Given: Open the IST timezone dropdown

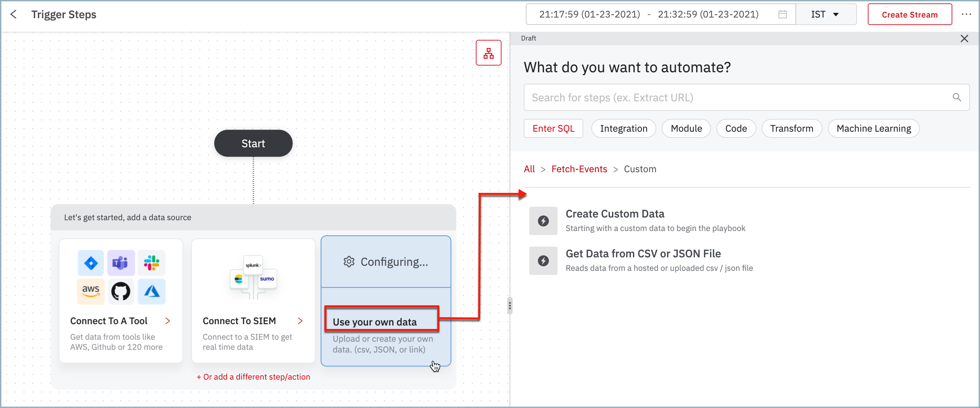Looking at the screenshot, I should [826, 15].
